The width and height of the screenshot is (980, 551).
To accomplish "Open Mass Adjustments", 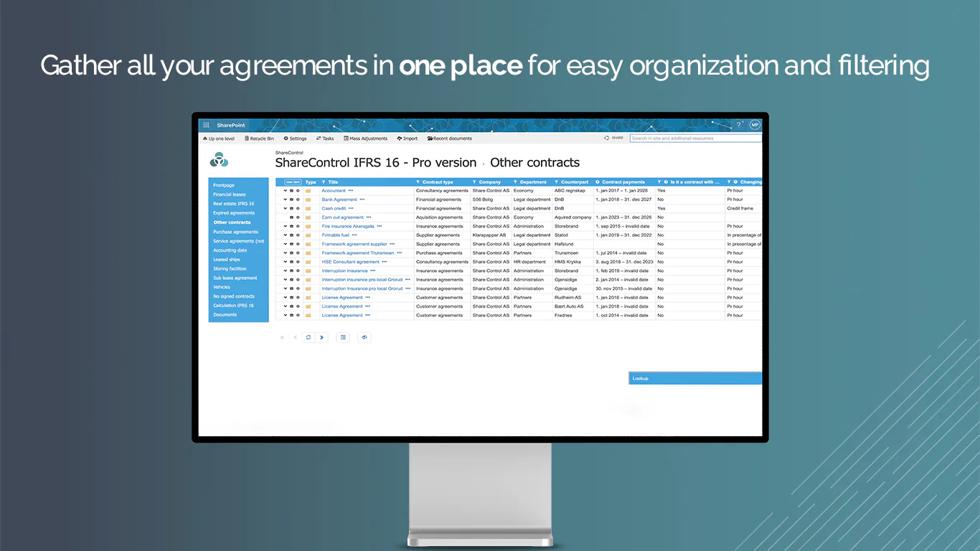I will (366, 138).
